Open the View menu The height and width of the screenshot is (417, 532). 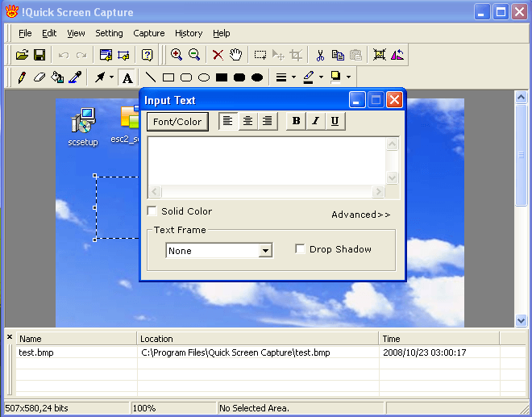pos(76,33)
